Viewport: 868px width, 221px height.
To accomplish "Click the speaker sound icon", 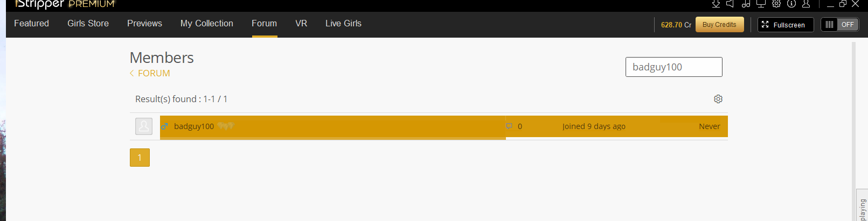I will tap(730, 4).
